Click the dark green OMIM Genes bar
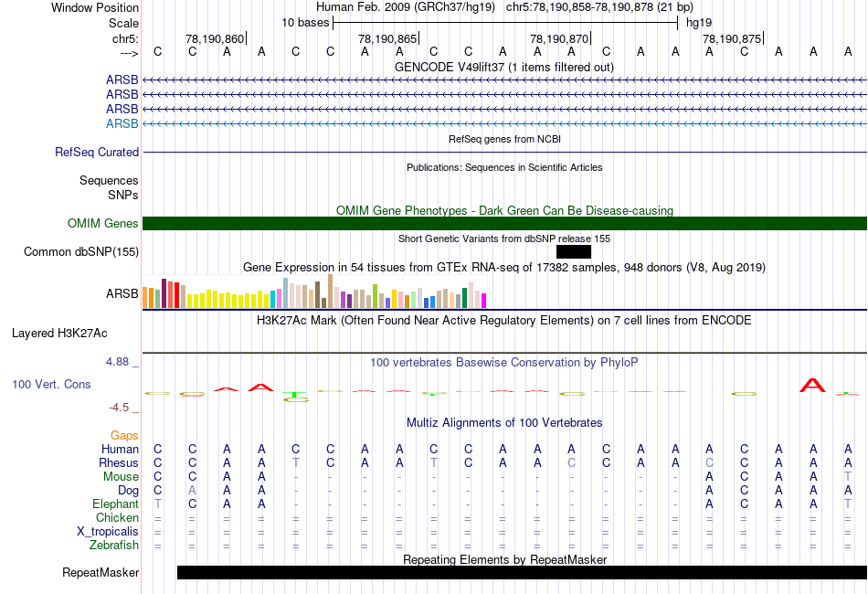This screenshot has width=868, height=594. coord(505,224)
